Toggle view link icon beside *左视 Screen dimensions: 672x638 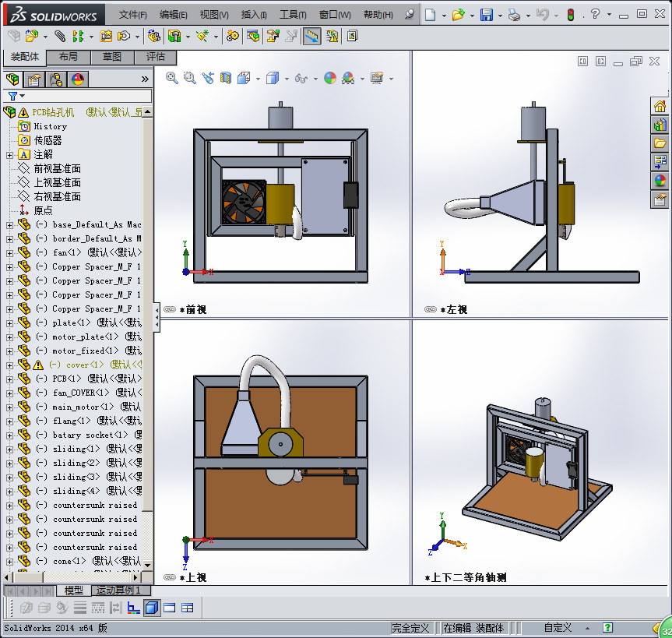431,309
